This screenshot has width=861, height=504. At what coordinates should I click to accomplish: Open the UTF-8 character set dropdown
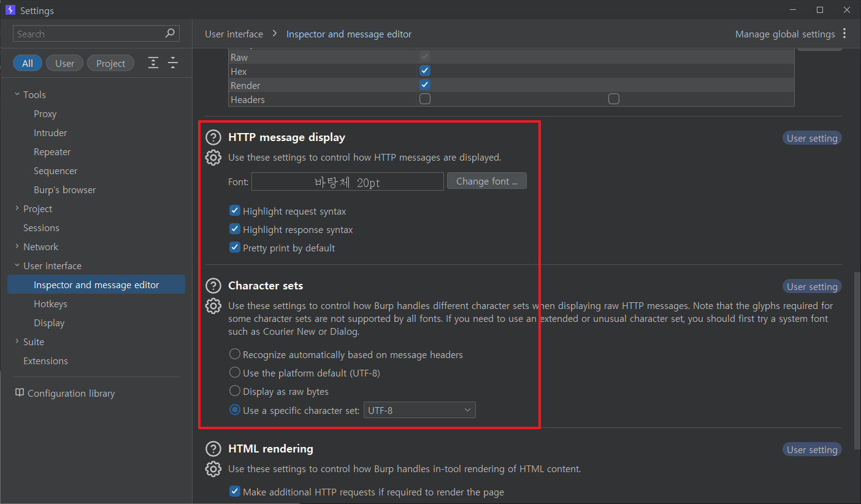pos(419,410)
